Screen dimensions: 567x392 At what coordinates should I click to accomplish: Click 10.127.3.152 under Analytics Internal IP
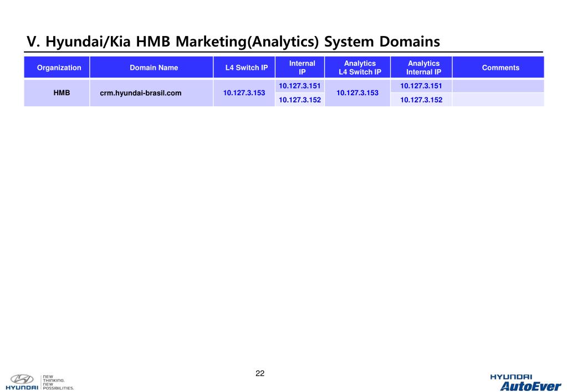pos(421,100)
